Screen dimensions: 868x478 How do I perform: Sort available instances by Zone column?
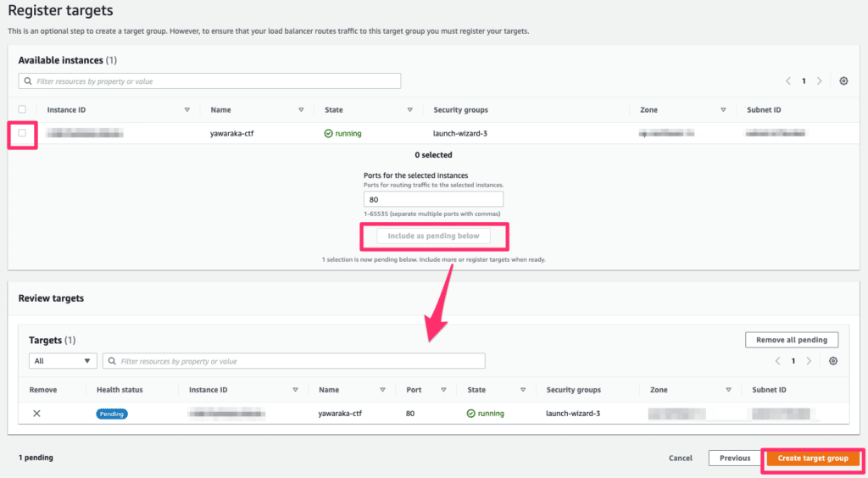click(x=723, y=110)
